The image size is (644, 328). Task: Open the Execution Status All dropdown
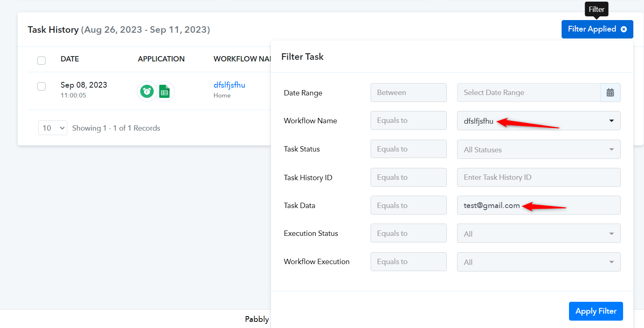539,233
